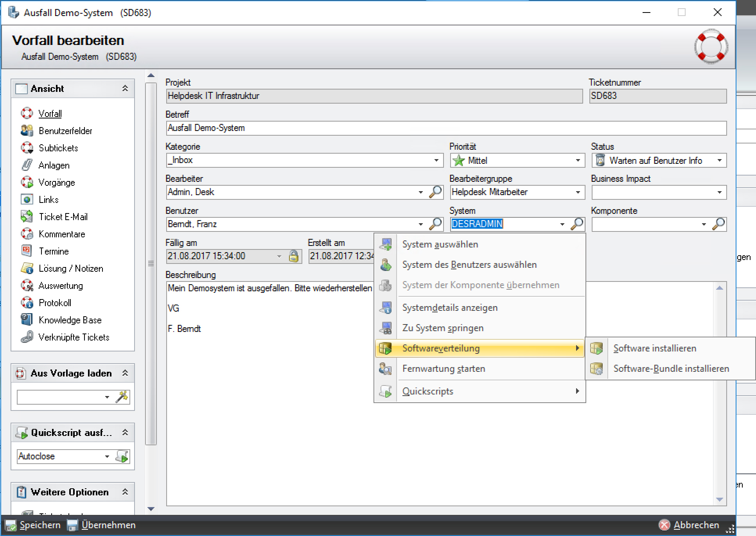Choose Fernwartung starten menu entry
The image size is (756, 536).
444,369
